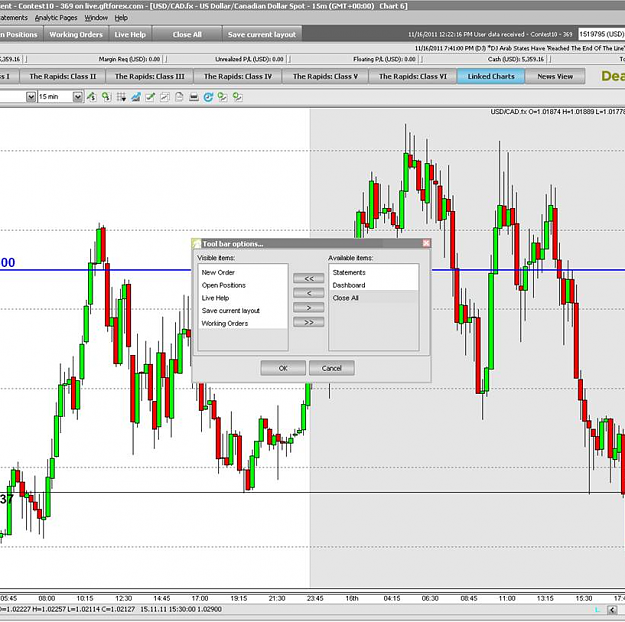
Task: Click the single < move button
Action: tap(309, 293)
